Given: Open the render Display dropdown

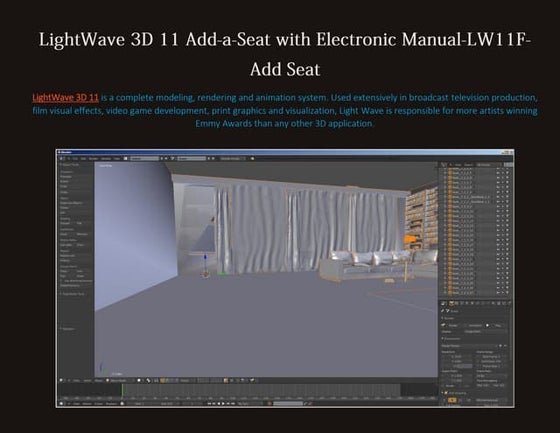Looking at the screenshot, I should click(485, 332).
